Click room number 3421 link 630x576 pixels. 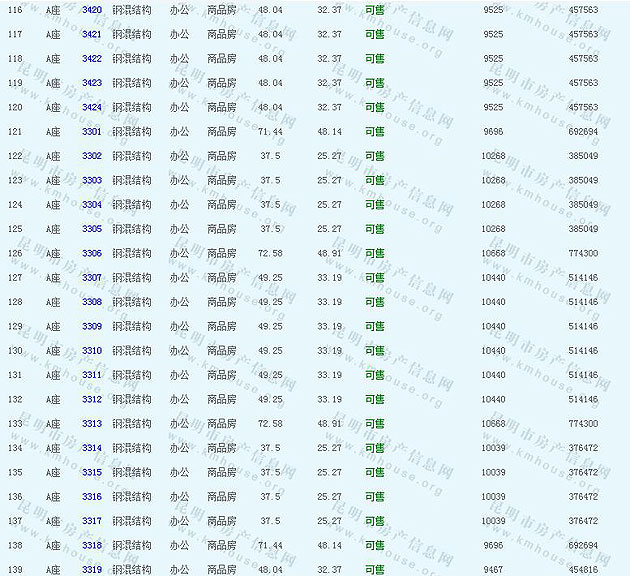pos(91,34)
